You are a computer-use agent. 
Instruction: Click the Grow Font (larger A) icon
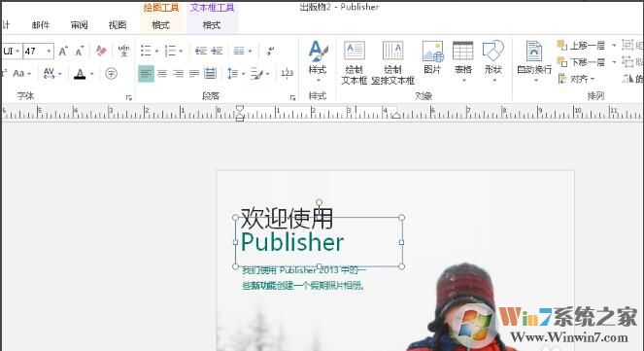tap(63, 51)
